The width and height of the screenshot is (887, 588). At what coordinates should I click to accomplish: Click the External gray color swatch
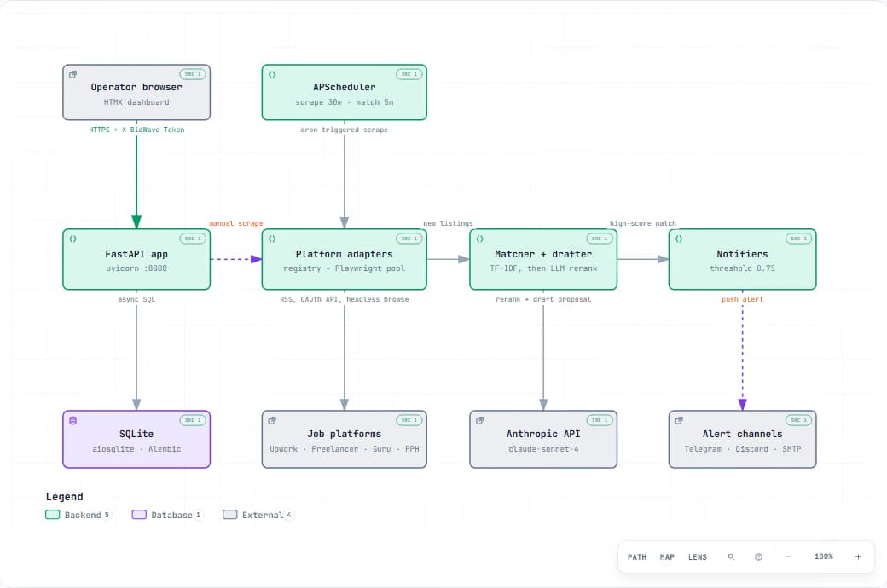click(x=229, y=515)
